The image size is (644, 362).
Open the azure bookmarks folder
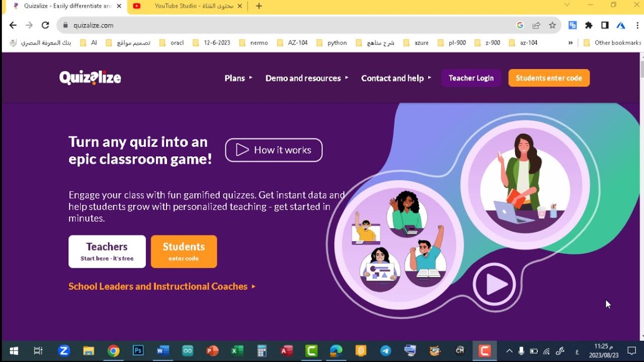416,43
